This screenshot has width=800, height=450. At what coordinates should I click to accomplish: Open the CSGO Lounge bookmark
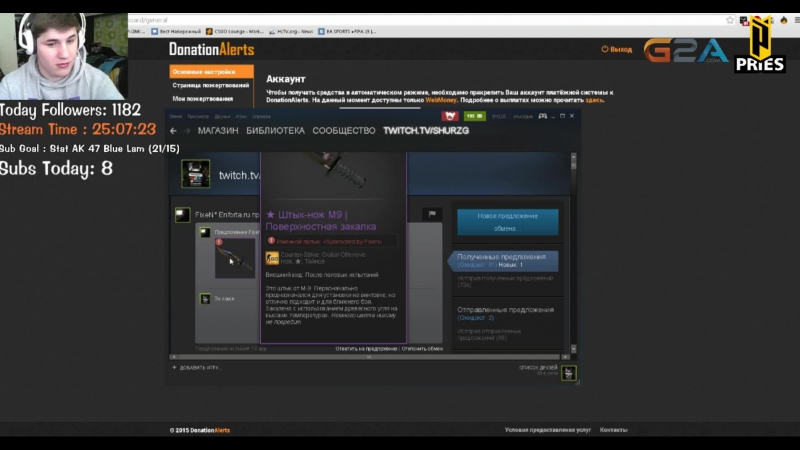(235, 31)
